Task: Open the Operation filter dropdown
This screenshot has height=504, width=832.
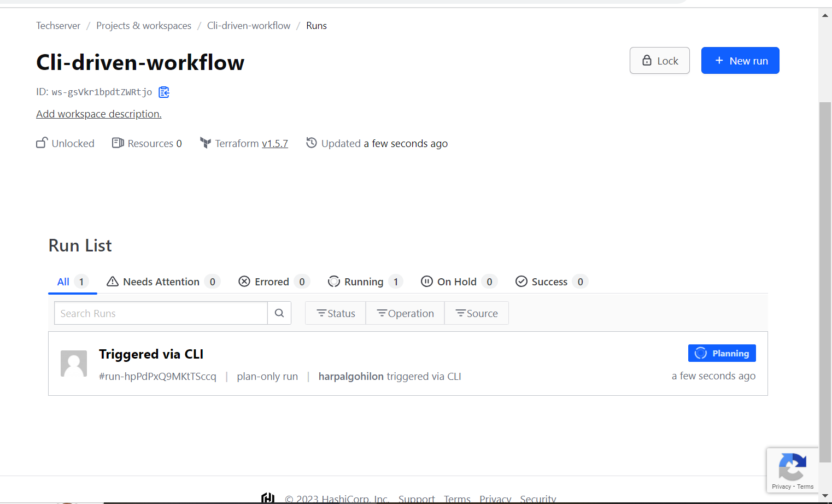Action: coord(405,313)
